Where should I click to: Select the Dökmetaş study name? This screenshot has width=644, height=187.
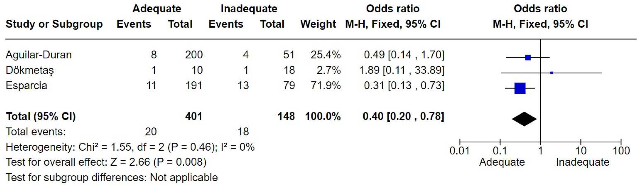[x=30, y=70]
